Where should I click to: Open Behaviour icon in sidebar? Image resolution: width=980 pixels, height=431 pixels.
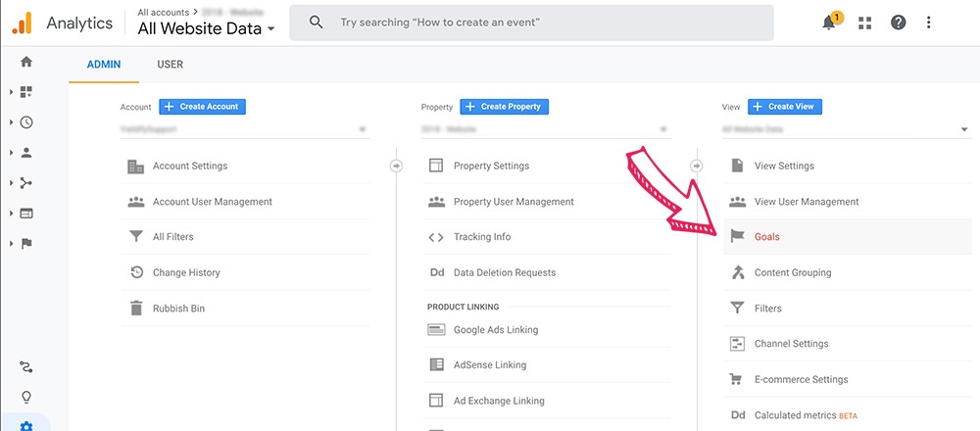point(26,213)
